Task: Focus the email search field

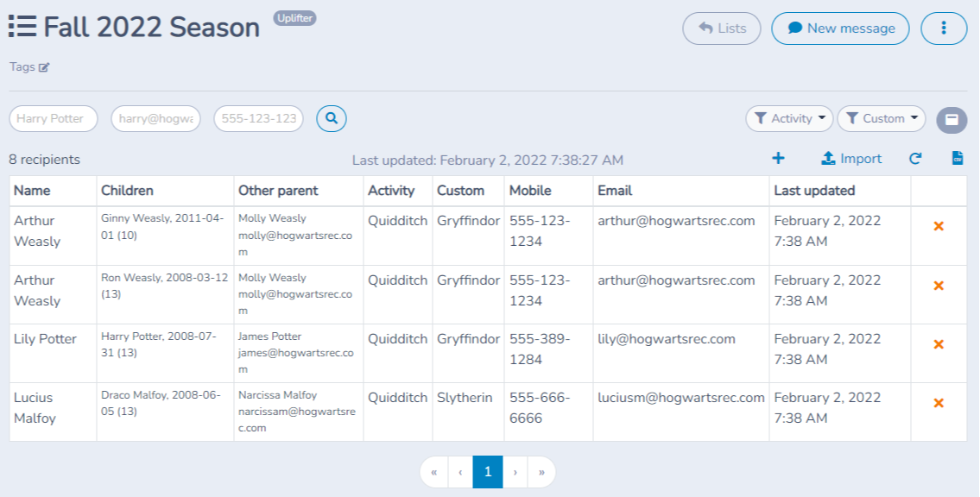Action: [155, 118]
